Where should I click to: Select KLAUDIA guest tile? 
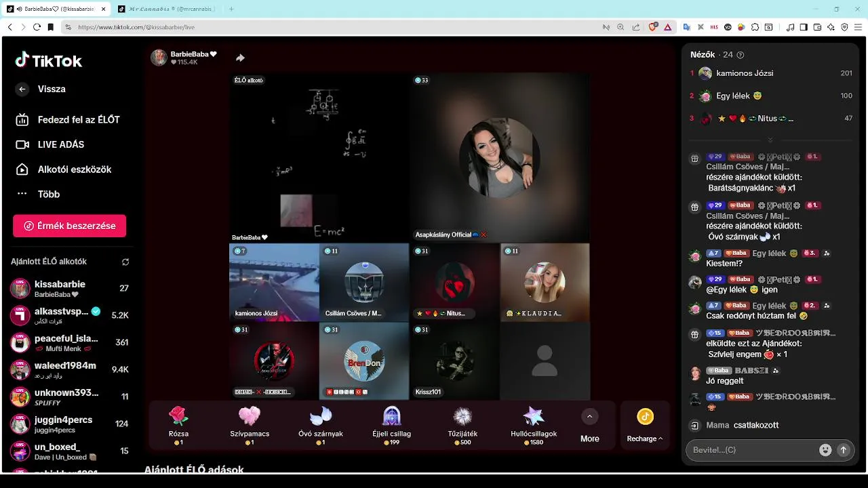(x=545, y=283)
